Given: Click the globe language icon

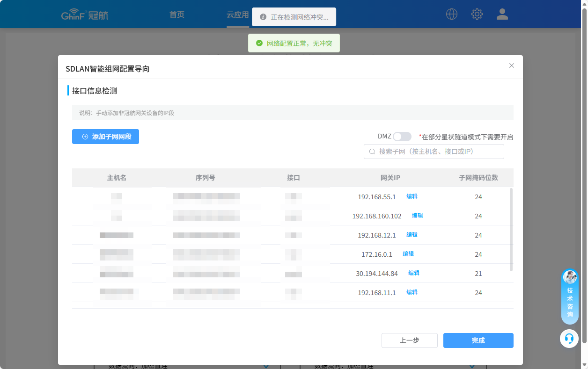Looking at the screenshot, I should point(452,14).
